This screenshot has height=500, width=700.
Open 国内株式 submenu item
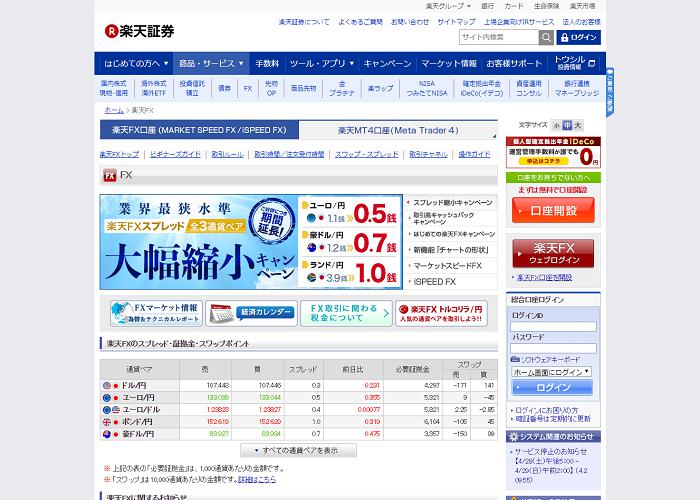point(113,88)
